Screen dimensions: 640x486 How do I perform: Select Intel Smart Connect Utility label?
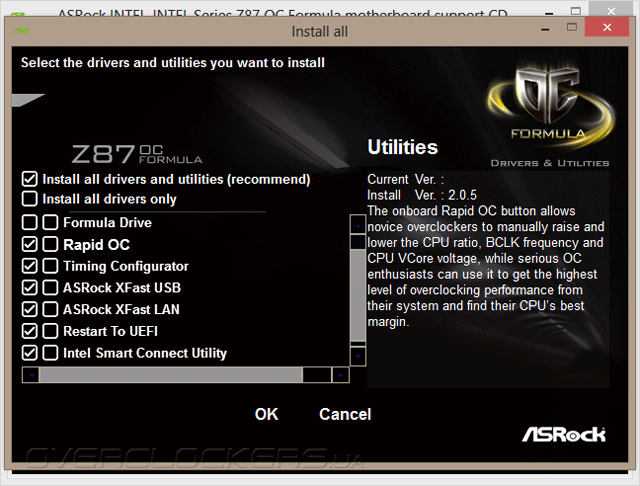click(x=145, y=353)
